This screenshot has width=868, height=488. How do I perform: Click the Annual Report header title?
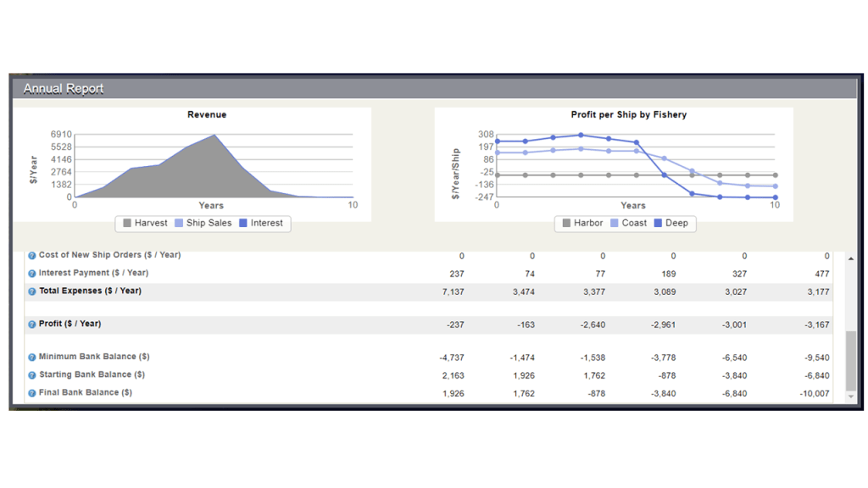(x=64, y=89)
